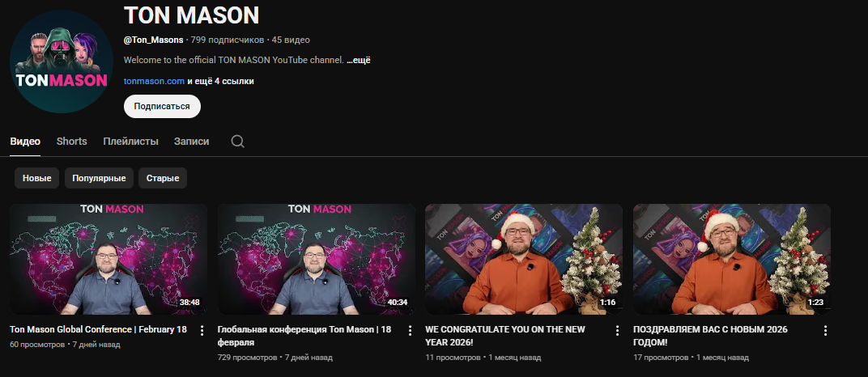Switch to the Shorts tab
Viewport: 868px width, 377px height.
tap(72, 141)
